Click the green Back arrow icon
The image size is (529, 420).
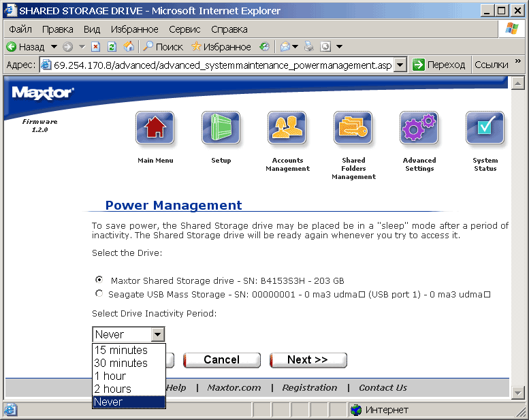click(11, 46)
